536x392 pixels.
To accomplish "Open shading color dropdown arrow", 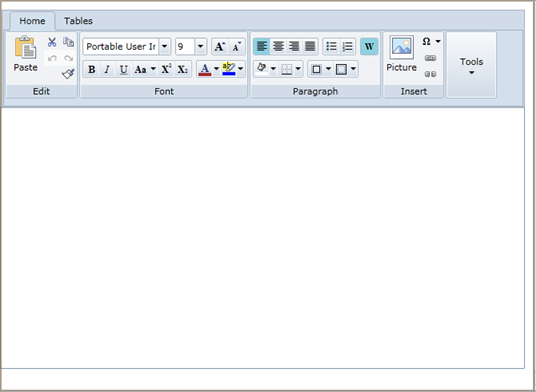I will [273, 69].
